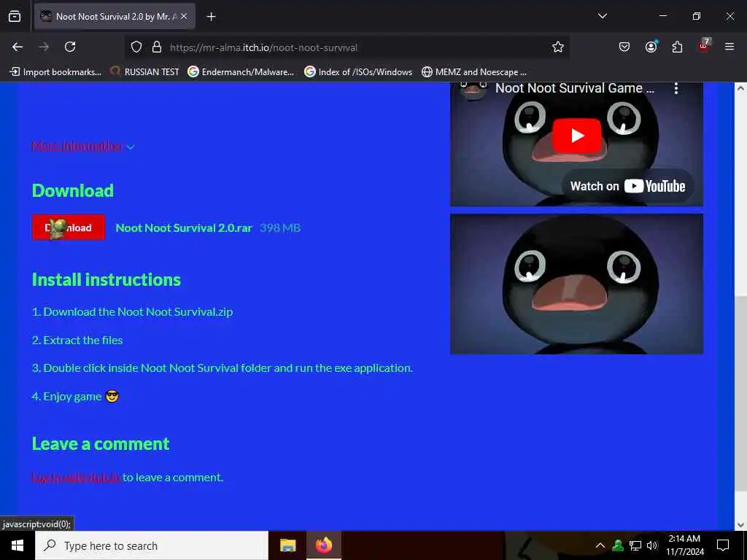The image size is (747, 560).
Task: Expand the More information section
Action: point(83,146)
